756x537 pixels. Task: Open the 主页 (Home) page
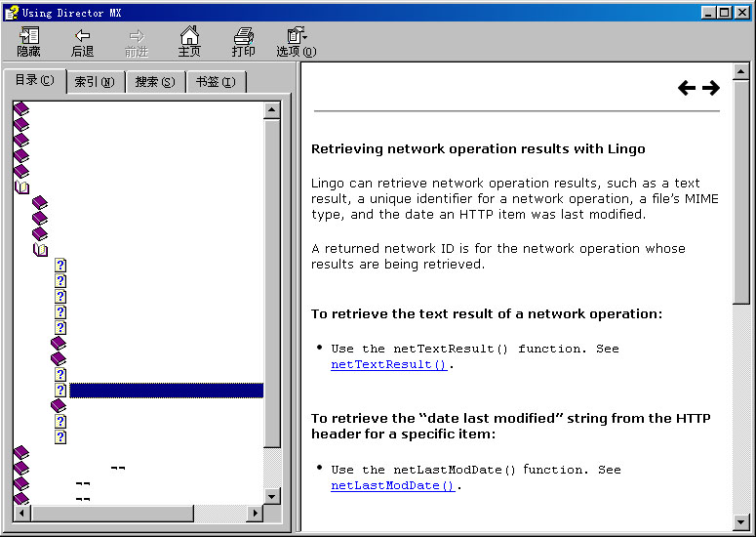[189, 42]
